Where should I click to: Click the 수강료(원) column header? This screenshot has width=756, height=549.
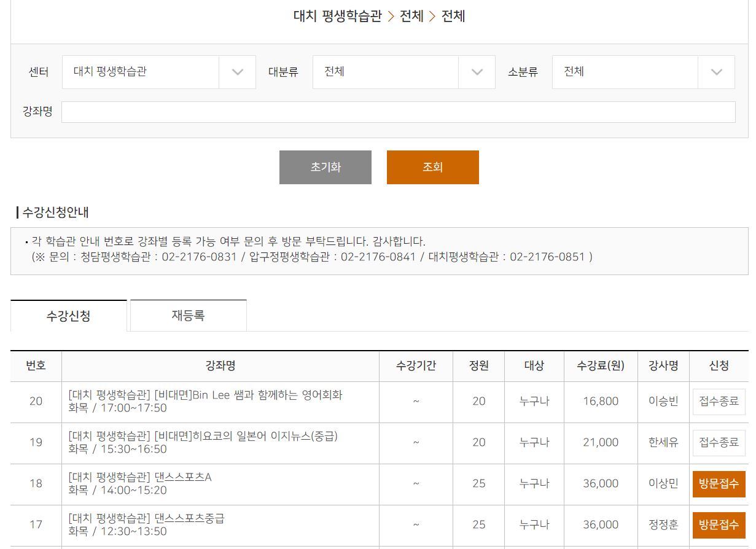tap(600, 366)
